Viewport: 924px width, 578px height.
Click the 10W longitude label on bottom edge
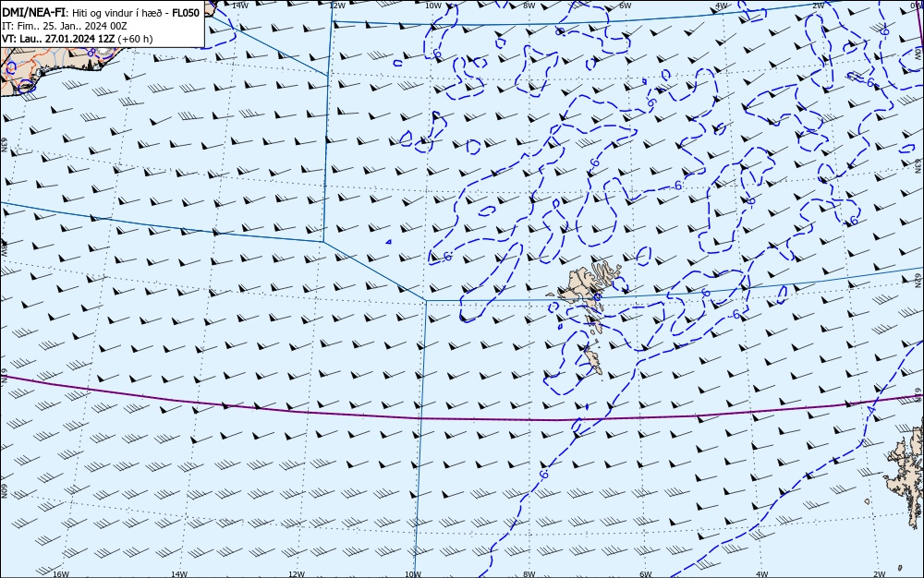[413, 574]
